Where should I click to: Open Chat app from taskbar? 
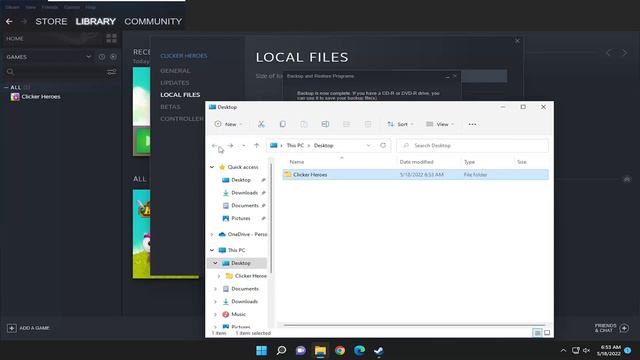(x=301, y=350)
